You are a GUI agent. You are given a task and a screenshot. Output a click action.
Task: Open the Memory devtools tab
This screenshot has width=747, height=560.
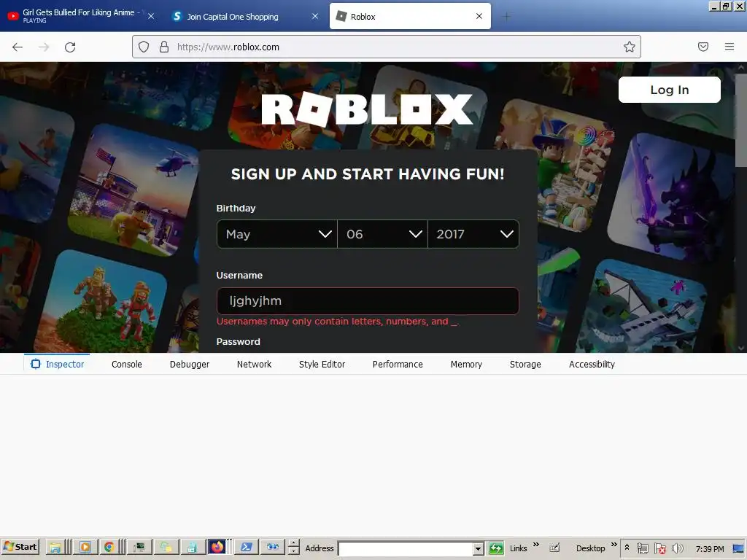466,365
